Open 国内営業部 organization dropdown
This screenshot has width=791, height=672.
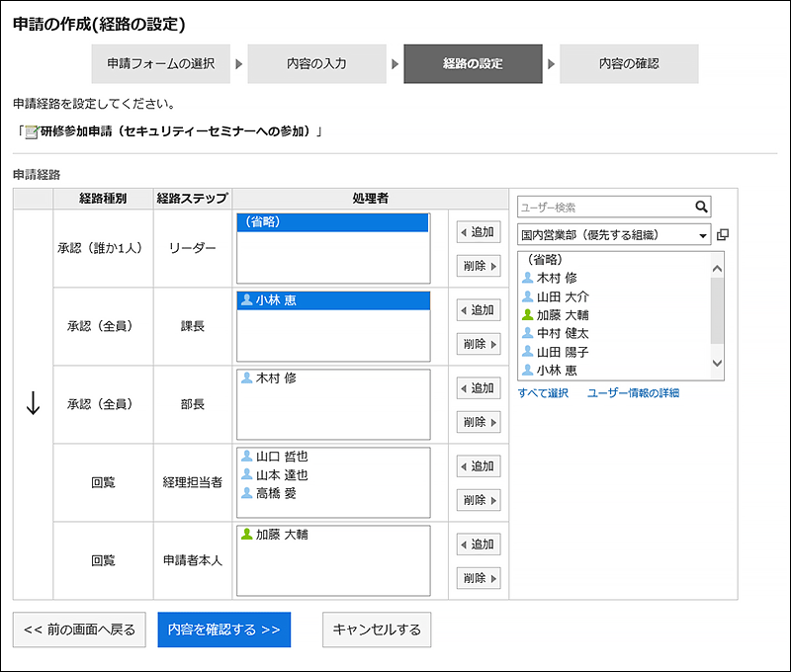coord(614,235)
